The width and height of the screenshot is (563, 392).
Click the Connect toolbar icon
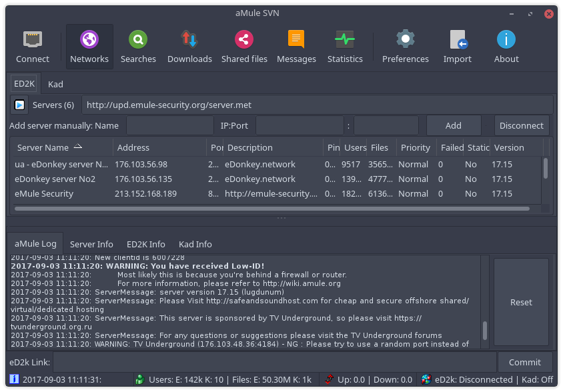coord(33,39)
